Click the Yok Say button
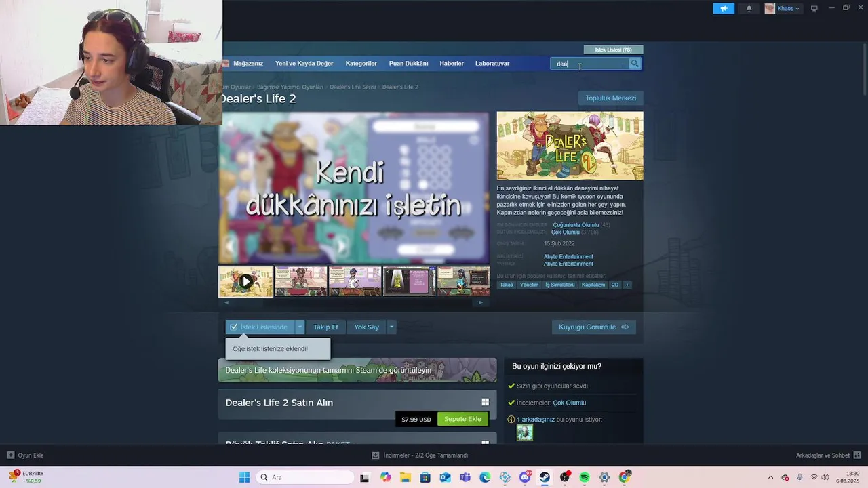The image size is (868, 488). coord(366,327)
